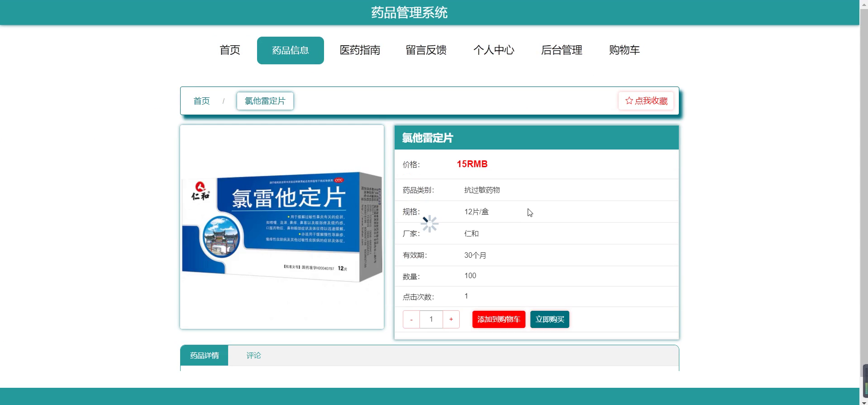Click the quantity input field
The image size is (868, 405).
[431, 319]
